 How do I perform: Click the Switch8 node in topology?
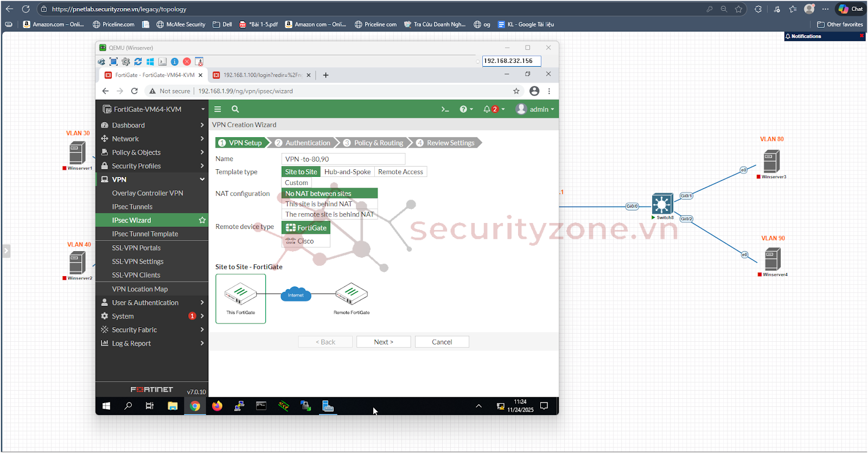tap(662, 205)
